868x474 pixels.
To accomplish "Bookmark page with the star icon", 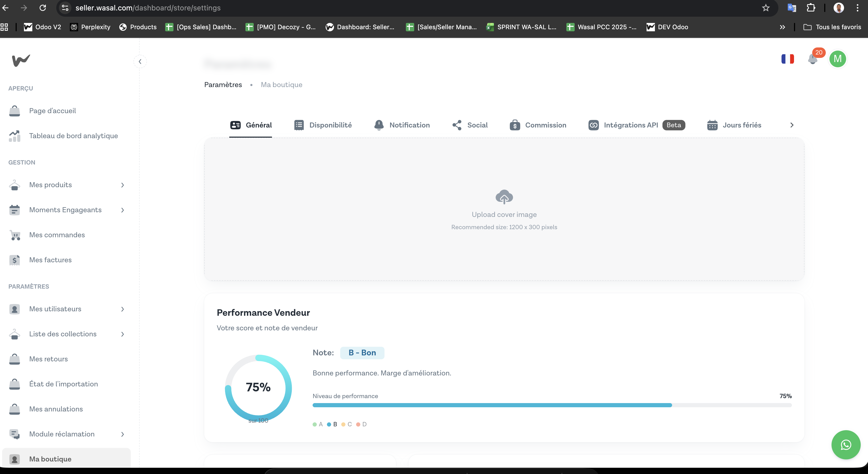I will coord(766,8).
